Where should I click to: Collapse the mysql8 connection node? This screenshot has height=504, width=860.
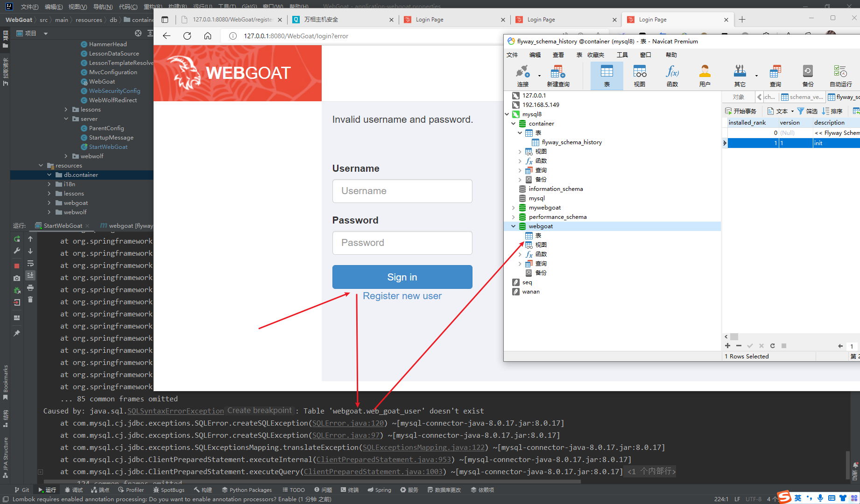coord(508,114)
